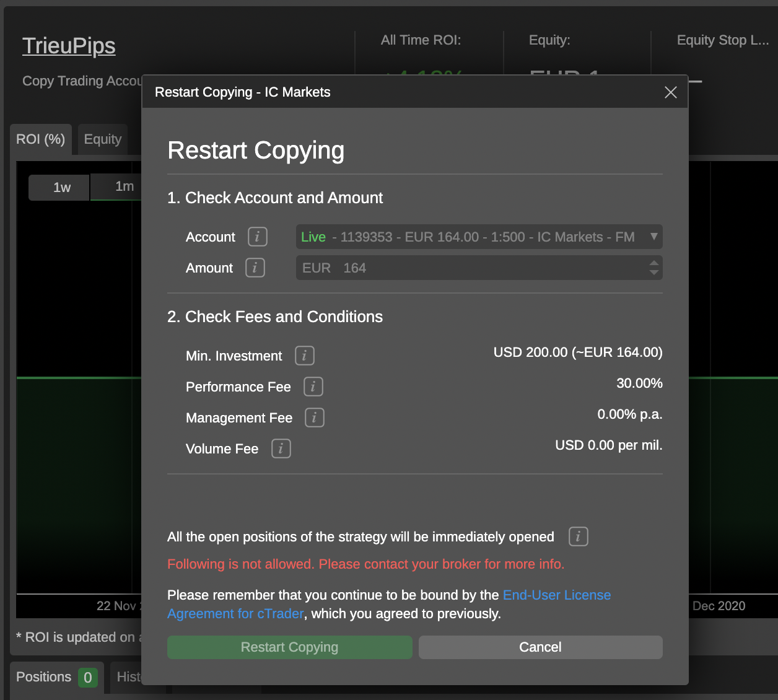
Task: Show Min. Investment info tooltip icon
Action: pyautogui.click(x=305, y=356)
